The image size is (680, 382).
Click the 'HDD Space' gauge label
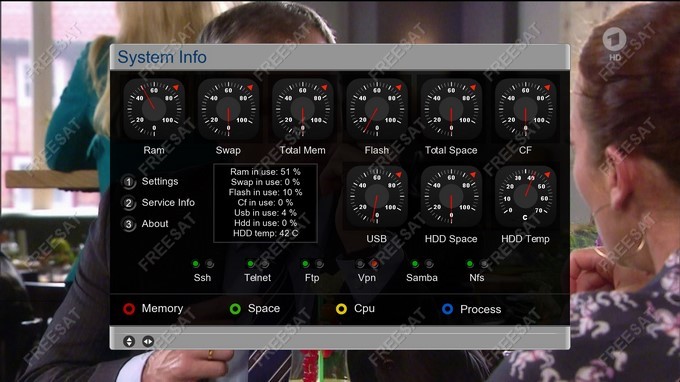point(451,239)
